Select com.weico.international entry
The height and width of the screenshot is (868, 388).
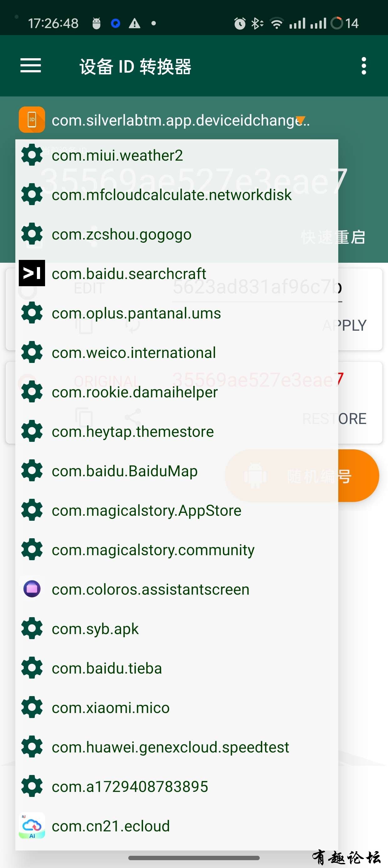177,352
